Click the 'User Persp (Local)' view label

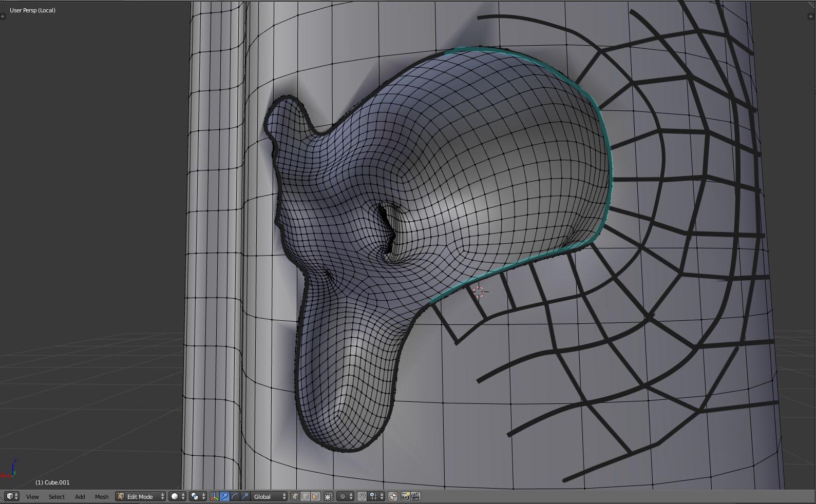pyautogui.click(x=32, y=10)
